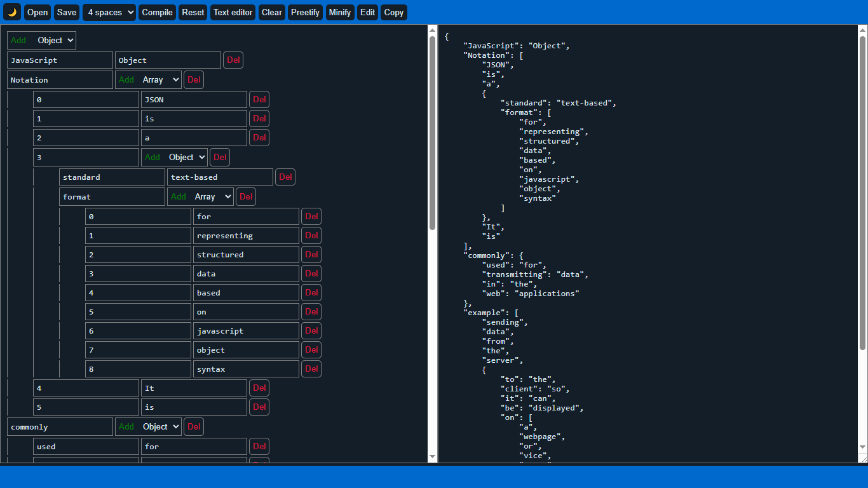Image resolution: width=868 pixels, height=488 pixels.
Task: Click the Edit button in the toolbar
Action: coord(367,12)
